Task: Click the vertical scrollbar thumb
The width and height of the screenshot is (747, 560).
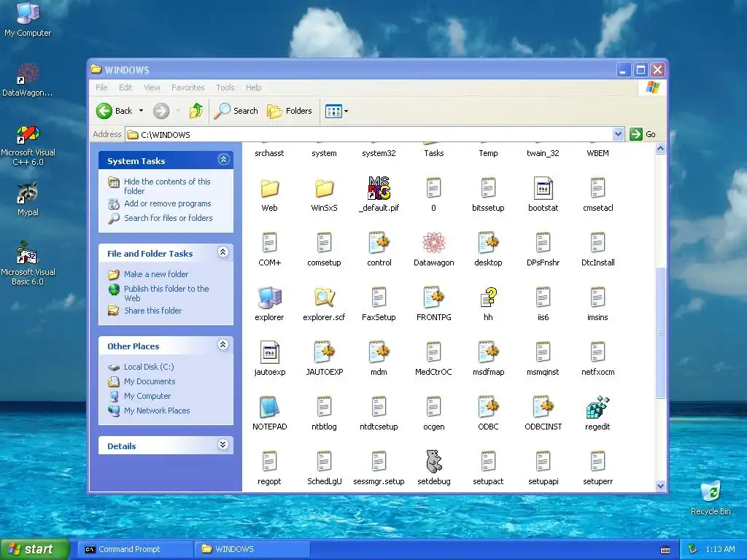Action: 660,332
